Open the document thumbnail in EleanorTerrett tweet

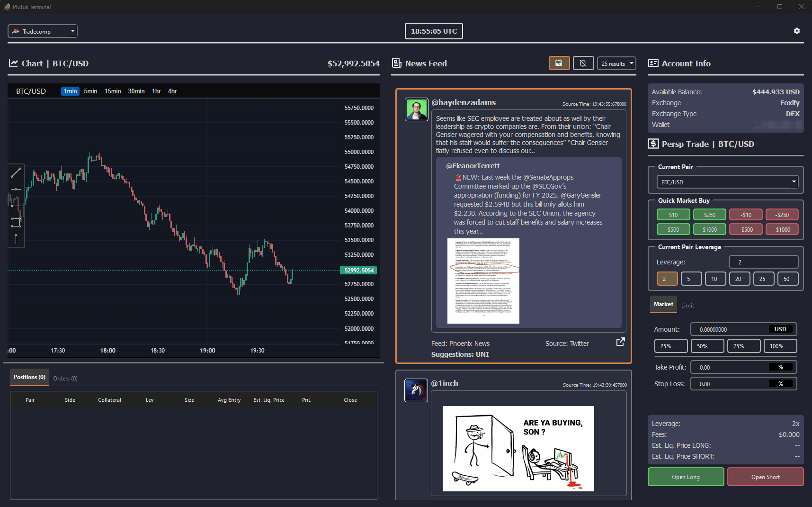click(483, 281)
